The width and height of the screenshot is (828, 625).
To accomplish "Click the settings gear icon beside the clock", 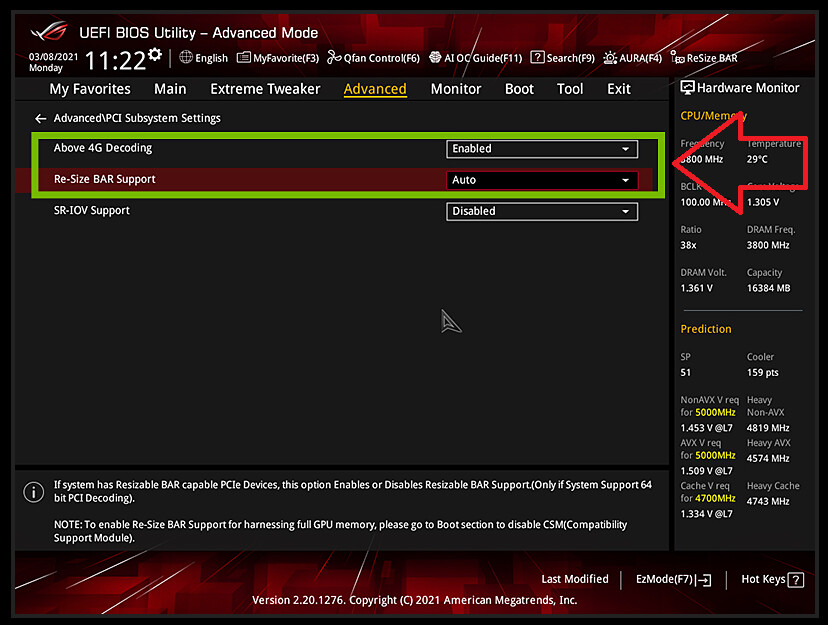I will (x=155, y=56).
